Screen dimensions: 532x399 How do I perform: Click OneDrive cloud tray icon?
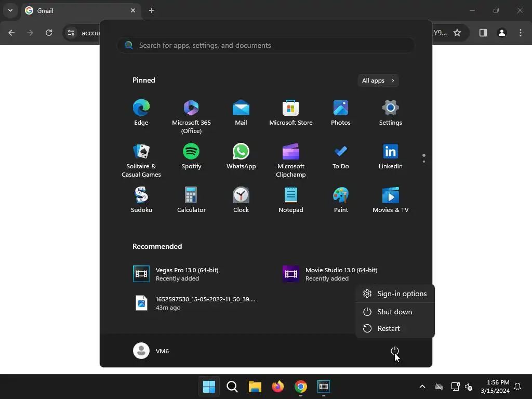click(x=439, y=387)
